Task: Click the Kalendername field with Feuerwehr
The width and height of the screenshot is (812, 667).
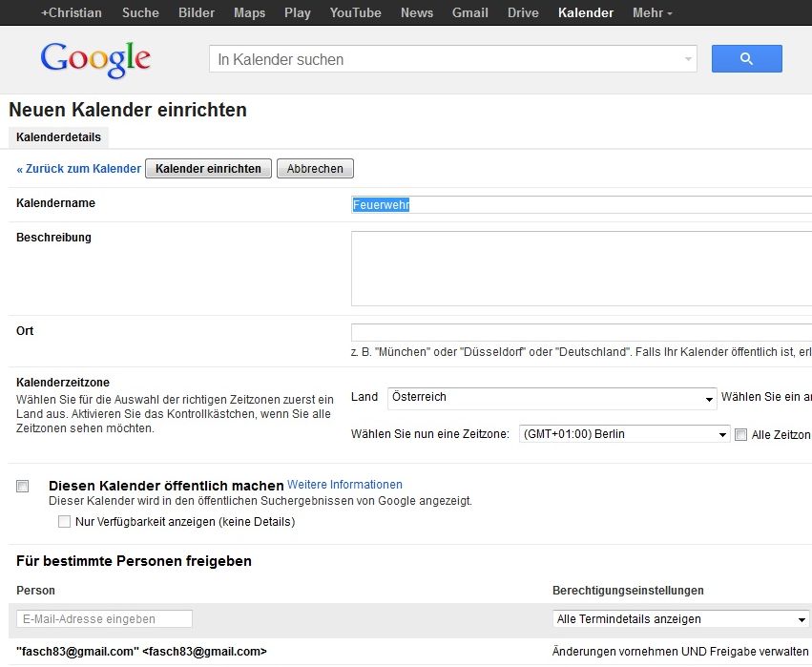Action: 581,204
